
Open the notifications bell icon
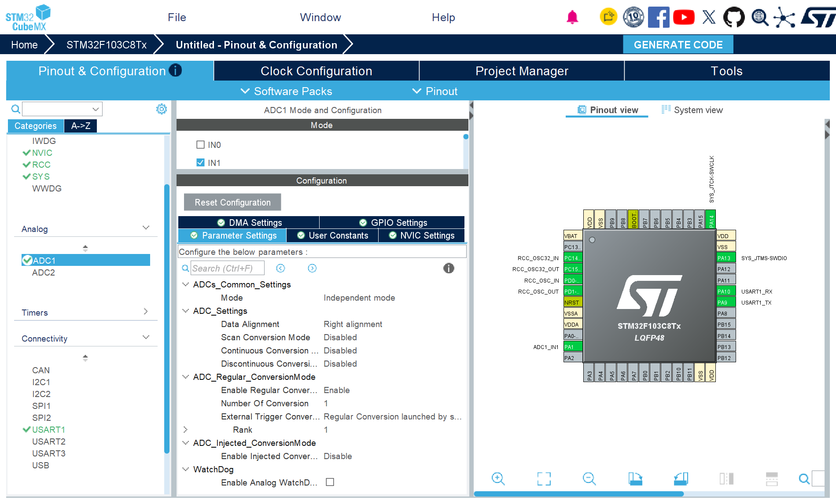(572, 17)
